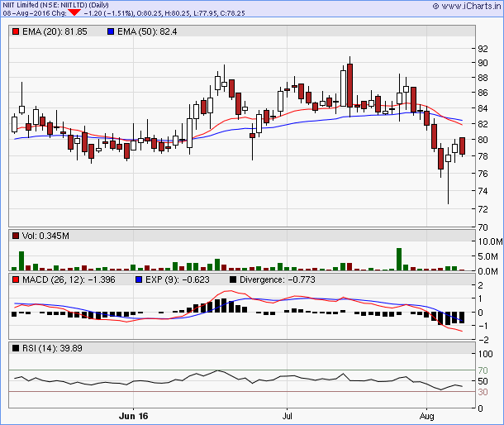
Task: Click the tallest green volume bar in late July
Action: pyautogui.click(x=399, y=259)
